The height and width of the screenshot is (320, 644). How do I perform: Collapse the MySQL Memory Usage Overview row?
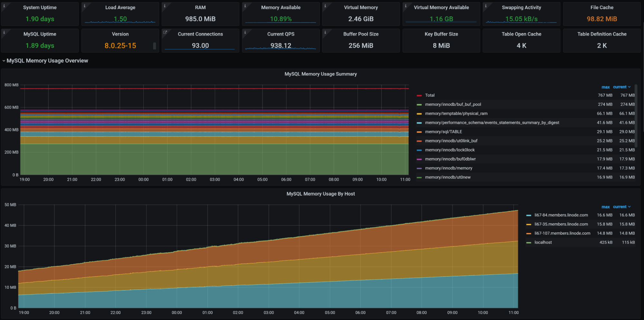[x=47, y=61]
